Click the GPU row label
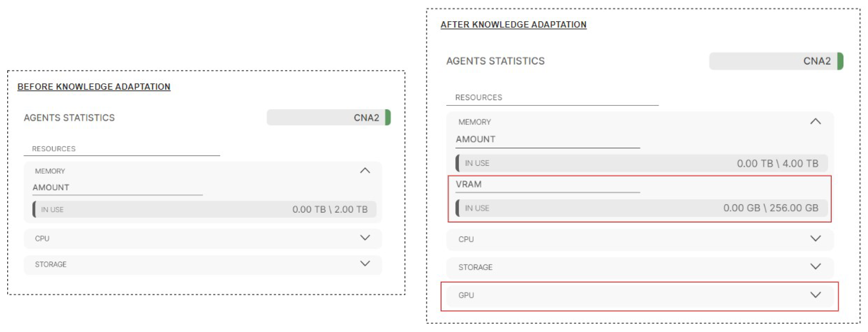This screenshot has width=868, height=332. click(x=466, y=295)
